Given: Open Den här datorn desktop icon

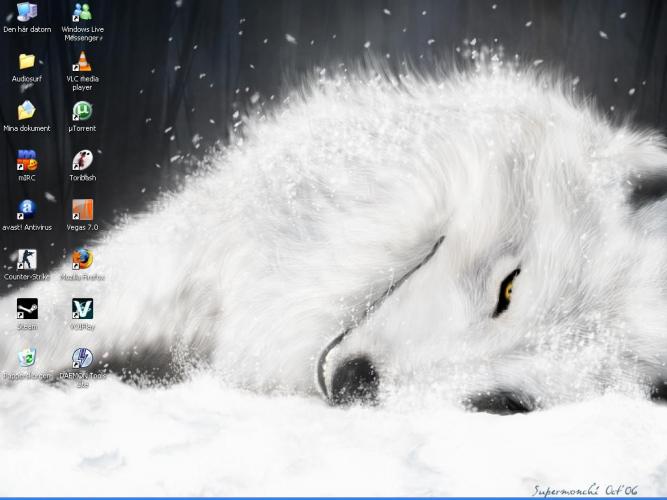Looking at the screenshot, I should click(x=27, y=13).
